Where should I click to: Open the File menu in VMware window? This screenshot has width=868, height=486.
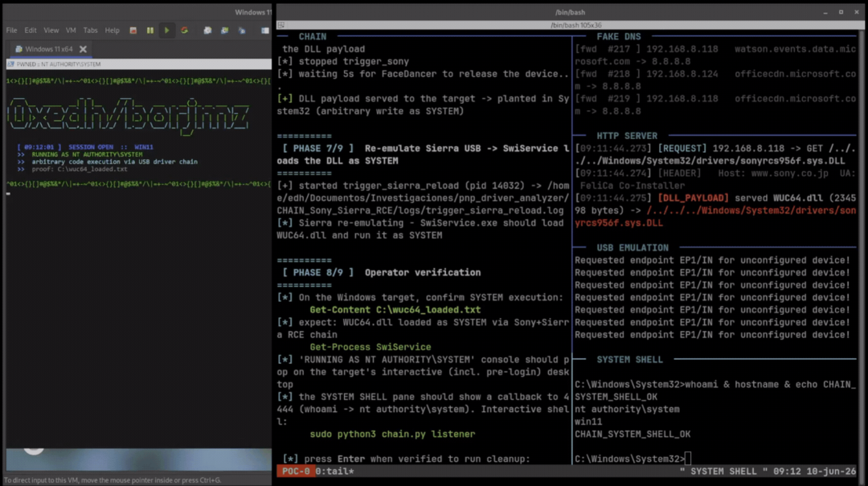[11, 31]
